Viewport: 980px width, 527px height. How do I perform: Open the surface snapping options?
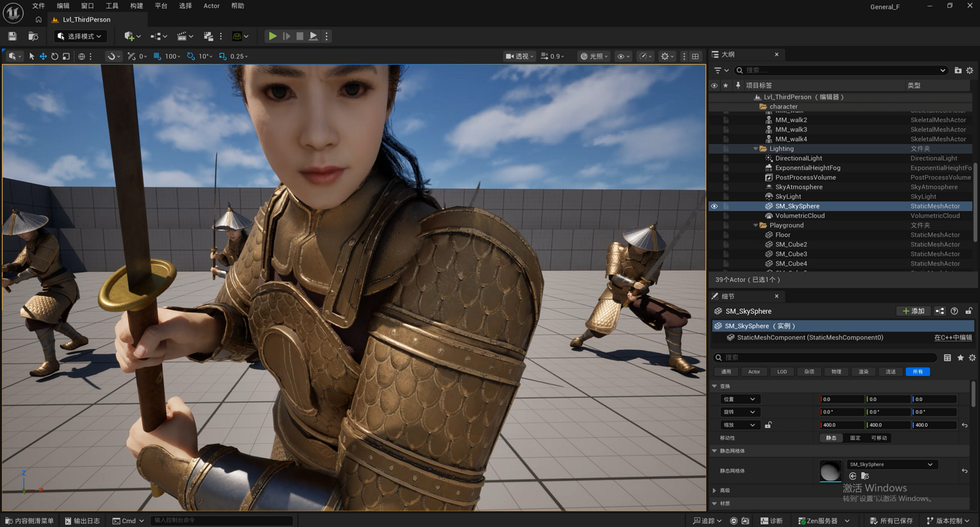pyautogui.click(x=112, y=56)
